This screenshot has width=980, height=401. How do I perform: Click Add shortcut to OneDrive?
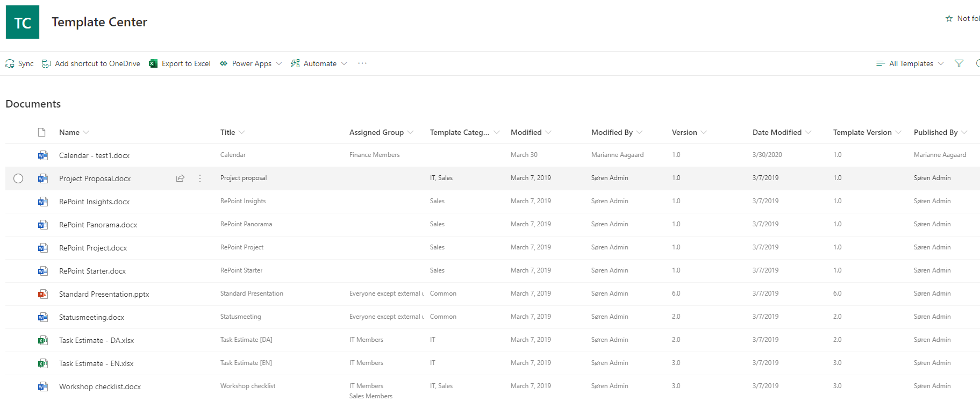(x=91, y=63)
